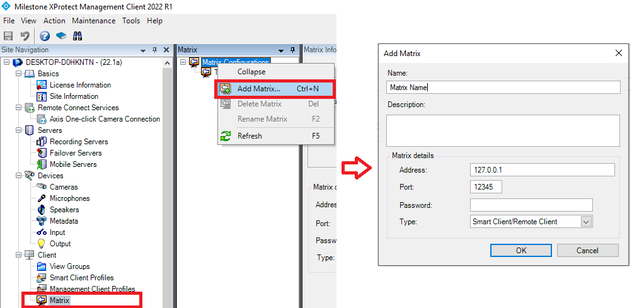The height and width of the screenshot is (308, 644).
Task: Click the Mobile Servers icon
Action: click(x=42, y=164)
